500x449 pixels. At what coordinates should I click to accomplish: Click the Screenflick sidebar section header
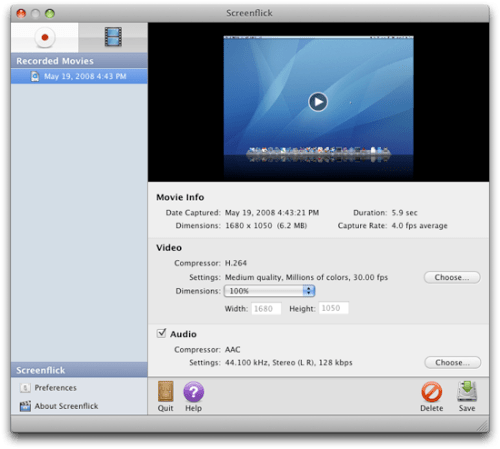pos(79,370)
